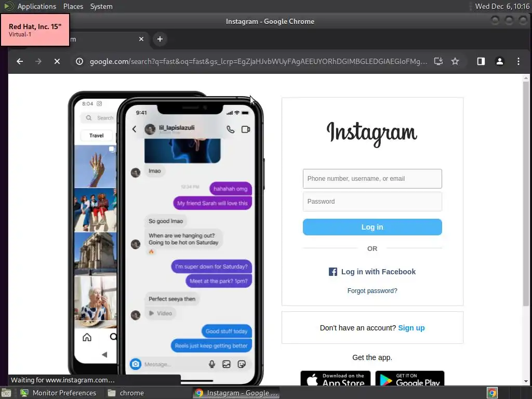Bookmark this page with the star icon
This screenshot has height=399, width=532.
(x=455, y=61)
